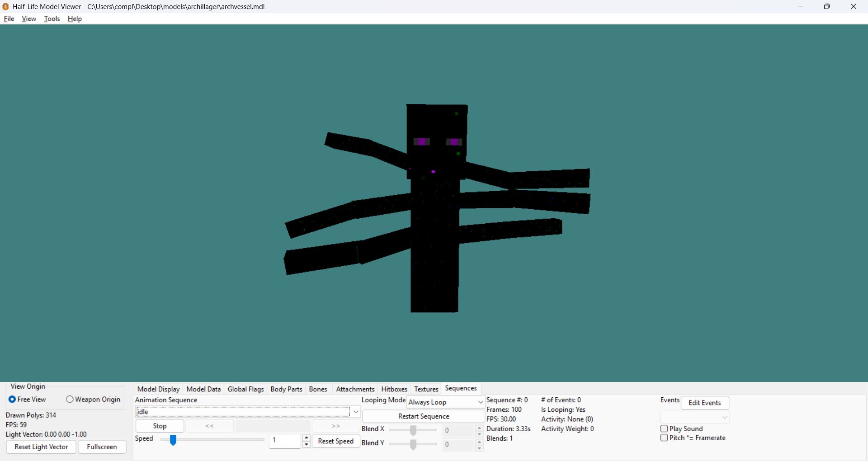
Task: Open the Global Flags tab
Action: pos(246,389)
